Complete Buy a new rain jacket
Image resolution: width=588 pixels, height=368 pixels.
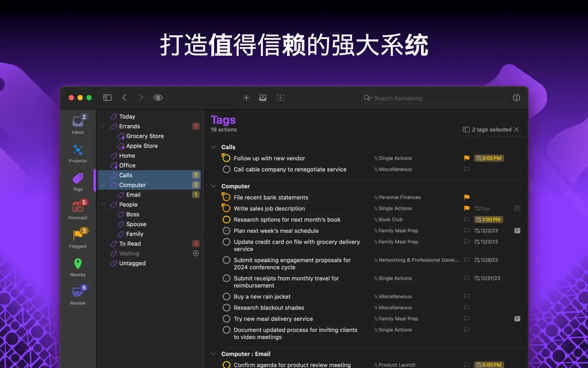tap(226, 297)
